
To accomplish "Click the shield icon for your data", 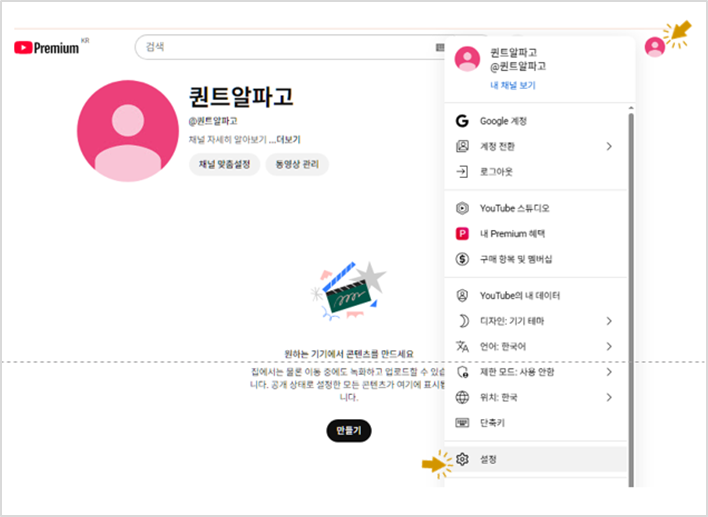I will (x=462, y=296).
